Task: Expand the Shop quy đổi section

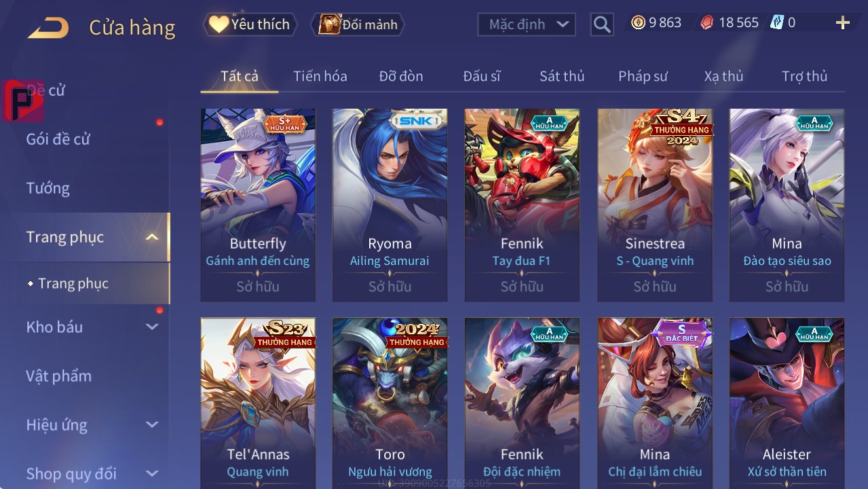Action: pyautogui.click(x=152, y=473)
